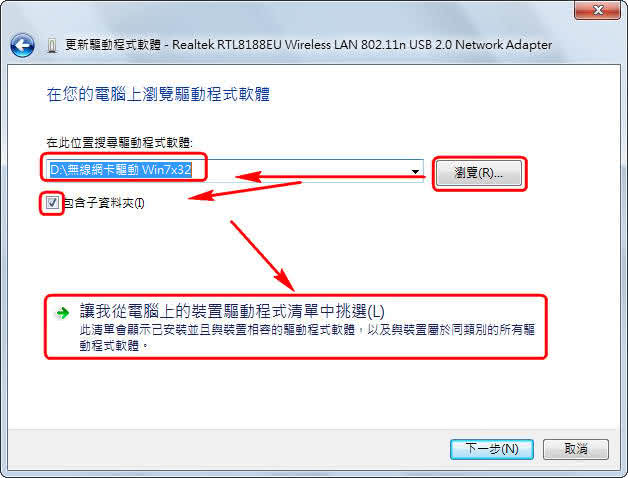The image size is (628, 478).
Task: Click the USB adapter icon in title bar
Action: click(51, 45)
